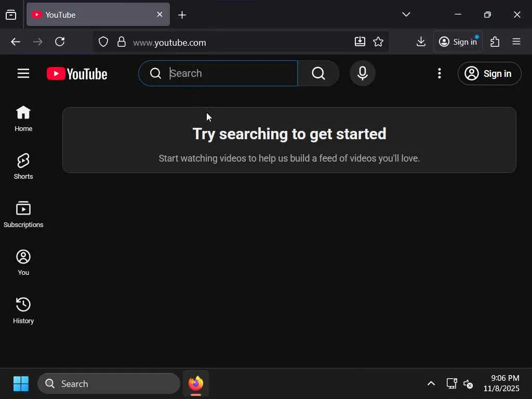Screen dimensions: 532x399
Task: Click the install/save page icon in address bar
Action: (360, 42)
